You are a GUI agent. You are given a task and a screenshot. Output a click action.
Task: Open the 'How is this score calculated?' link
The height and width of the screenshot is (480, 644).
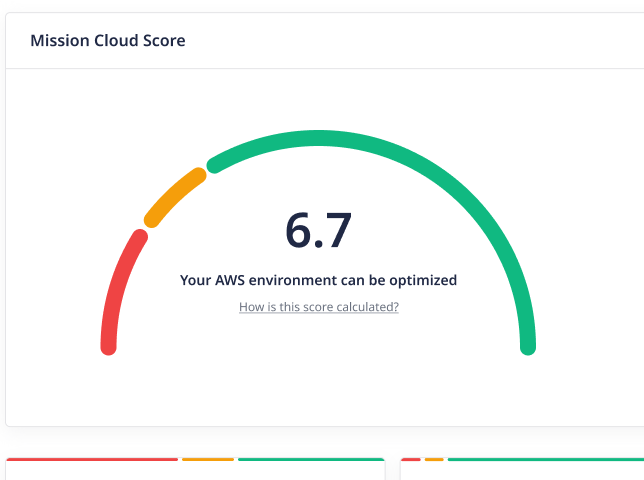pos(318,307)
